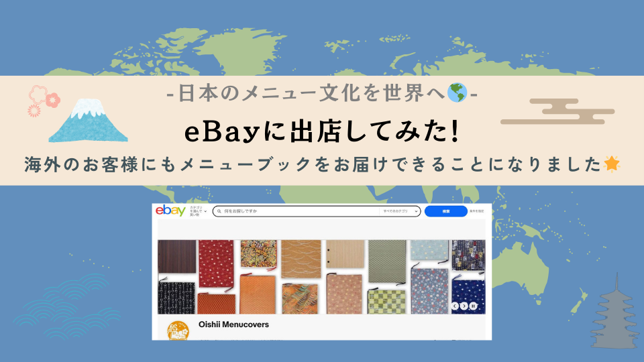Click the text 海外のお客様にもメニューブックをお届けできることになりました
The image size is (644, 362).
[x=313, y=165]
